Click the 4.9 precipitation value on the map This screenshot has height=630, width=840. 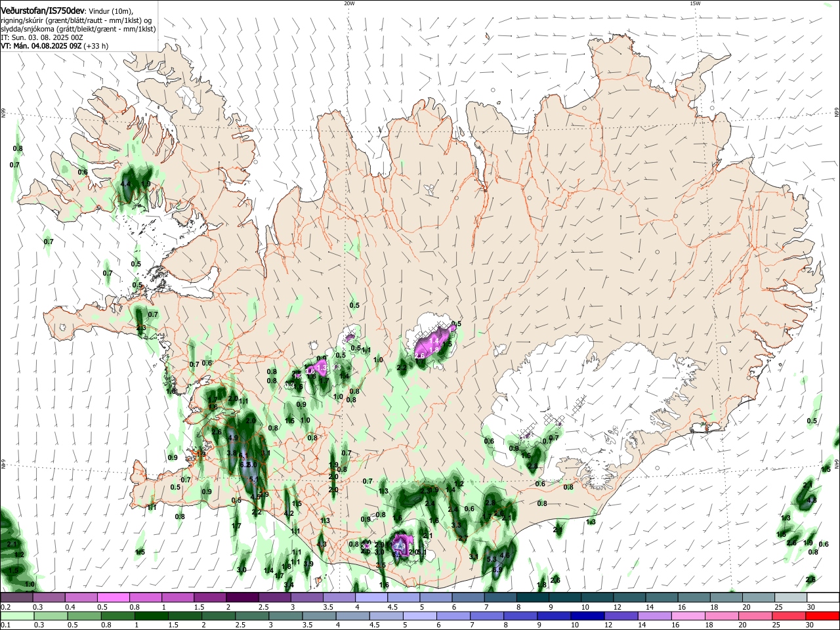click(232, 438)
